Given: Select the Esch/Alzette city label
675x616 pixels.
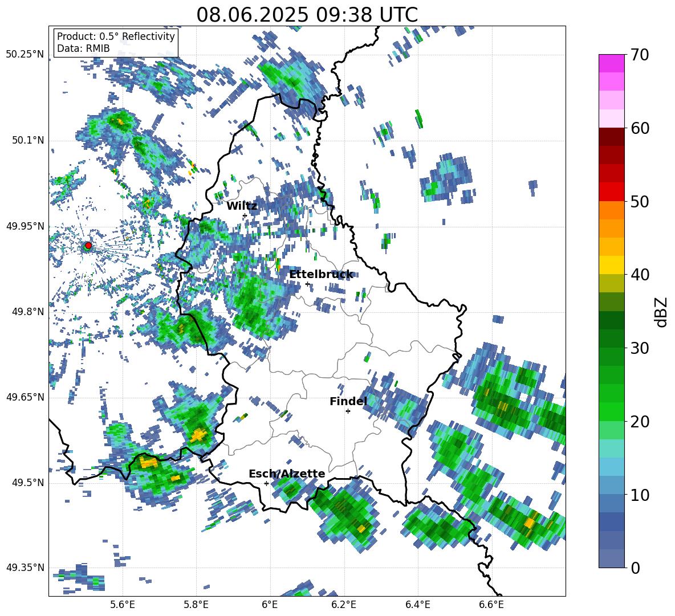Looking at the screenshot, I should (x=287, y=474).
